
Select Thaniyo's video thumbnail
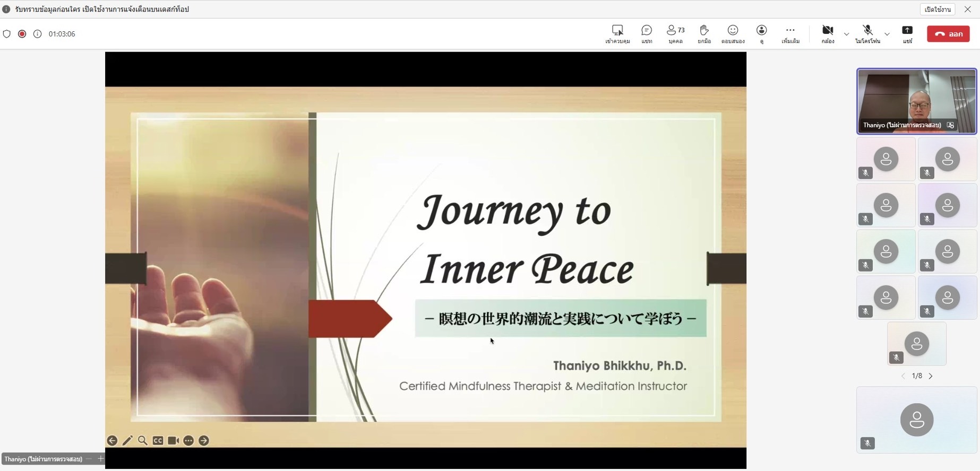click(916, 101)
